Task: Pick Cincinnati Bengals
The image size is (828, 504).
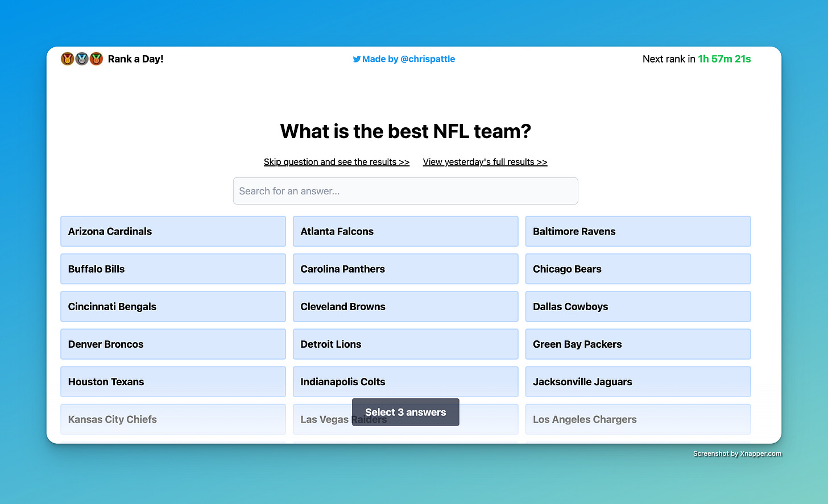Action: 173,306
